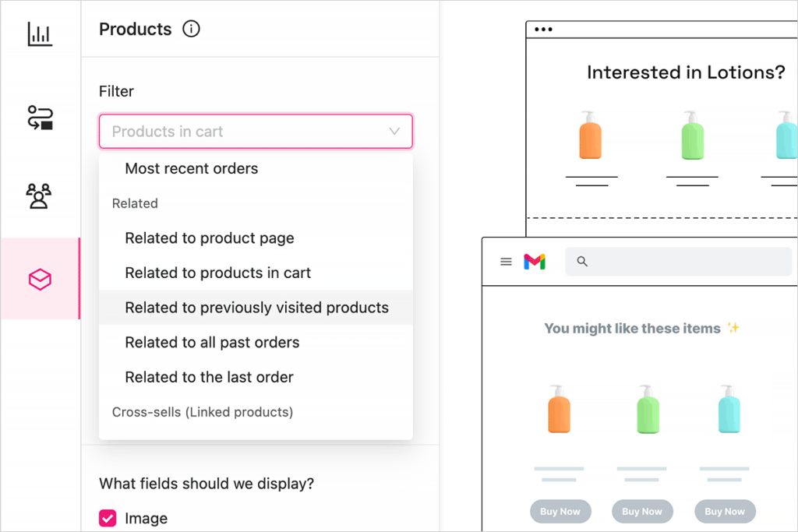Viewport: 798px width, 532px height.
Task: Collapse the Filter dropdown chevron arrow
Action: [x=394, y=131]
